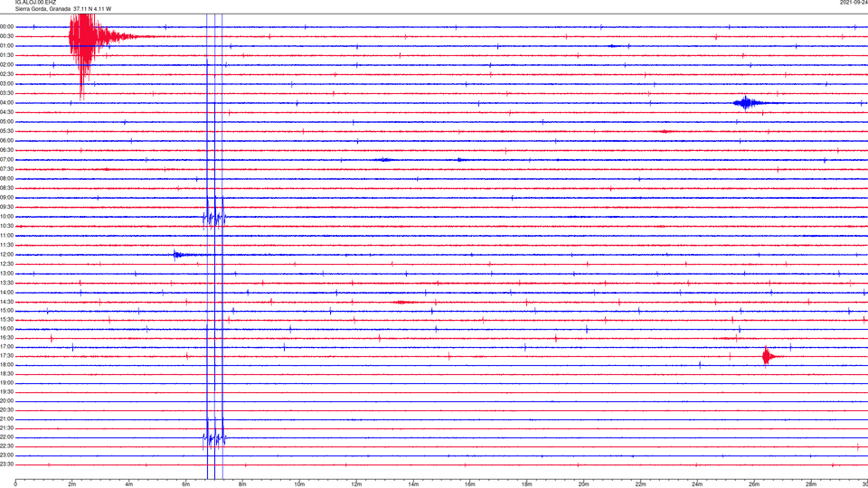Screen dimensions: 868x488
Task: Click the blue calibration pulses on the 10:00 trace
Action: (214, 219)
